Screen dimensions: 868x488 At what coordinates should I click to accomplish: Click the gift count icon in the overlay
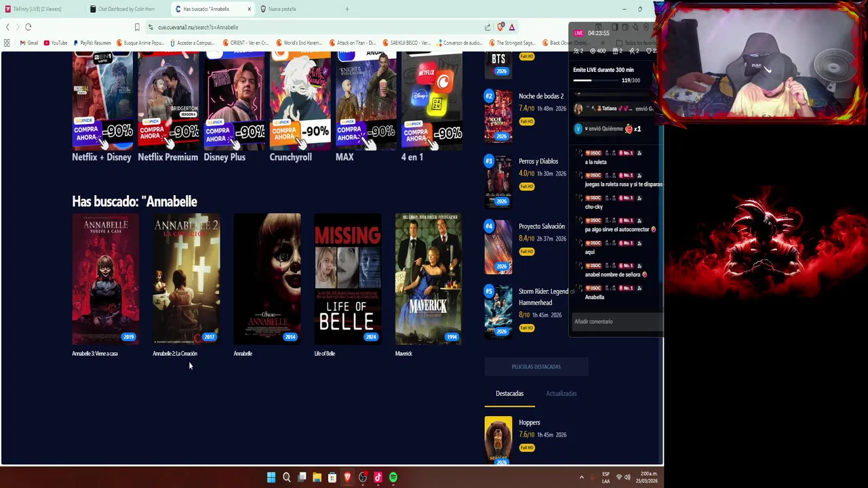click(x=616, y=52)
